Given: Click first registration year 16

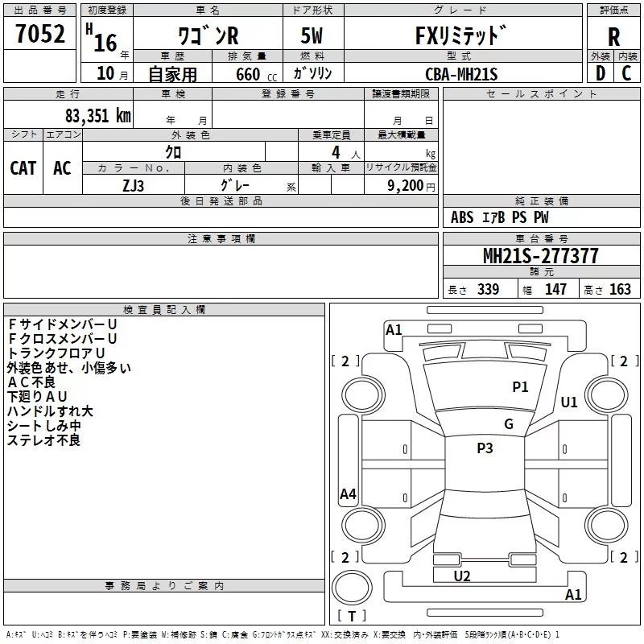Looking at the screenshot, I should [x=105, y=43].
